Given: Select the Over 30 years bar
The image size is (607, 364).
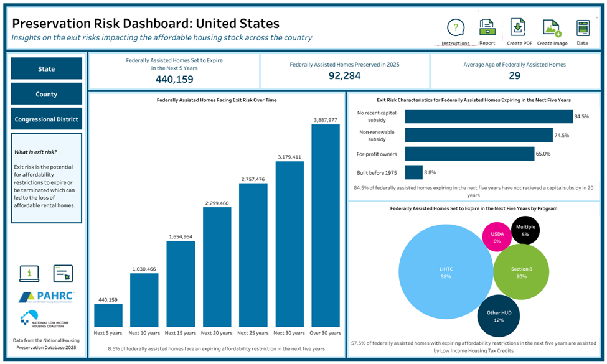Looking at the screenshot, I should 326,225.
